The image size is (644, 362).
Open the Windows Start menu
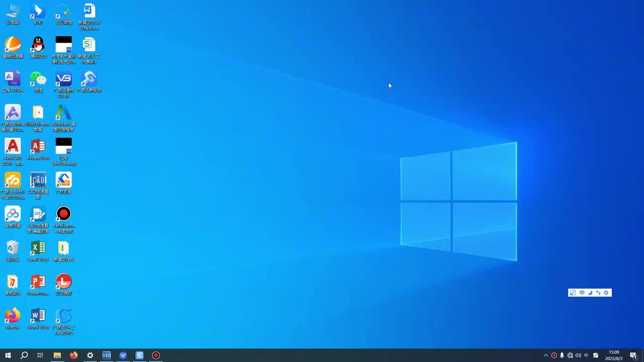tap(8, 355)
